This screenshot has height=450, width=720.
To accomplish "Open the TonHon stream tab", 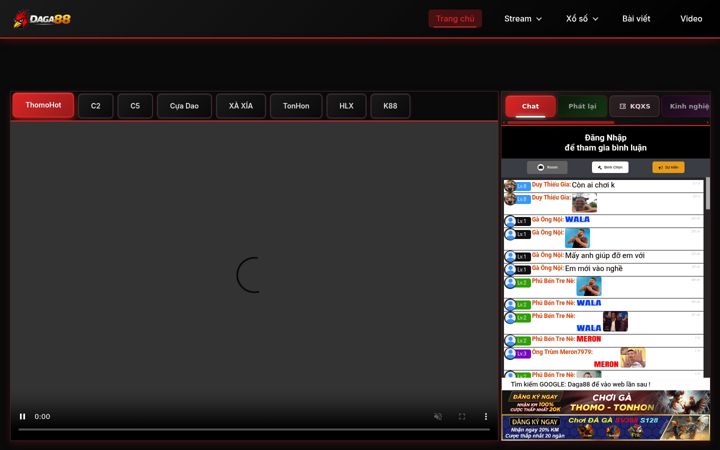I will click(296, 106).
